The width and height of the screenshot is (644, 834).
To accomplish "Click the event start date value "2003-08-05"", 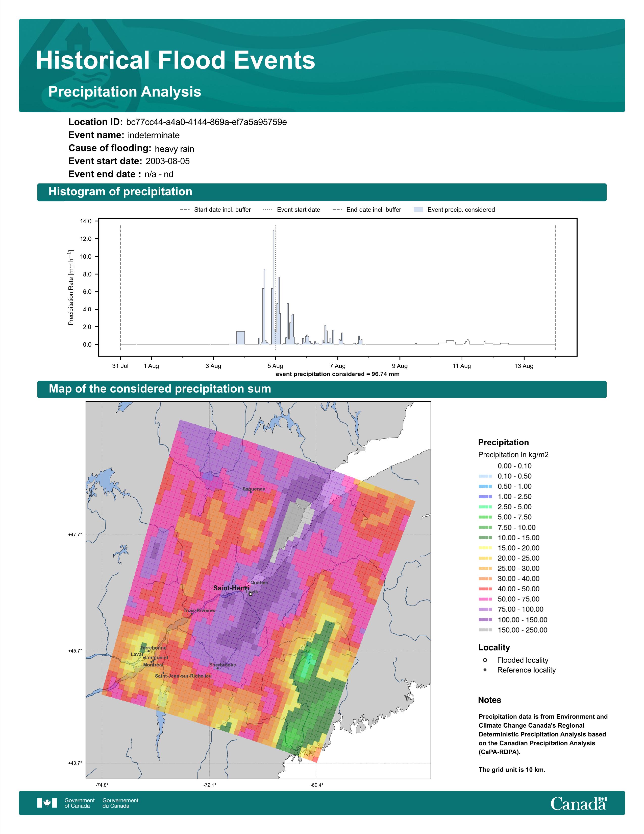I will coord(167,161).
